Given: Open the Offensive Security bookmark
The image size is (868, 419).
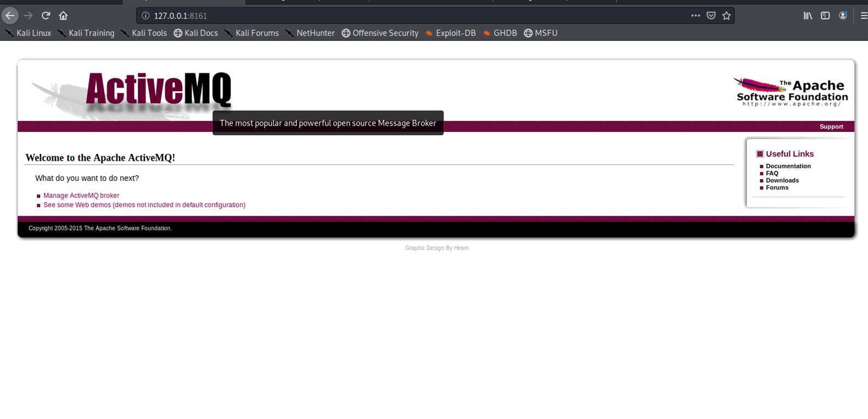Looking at the screenshot, I should pos(380,33).
